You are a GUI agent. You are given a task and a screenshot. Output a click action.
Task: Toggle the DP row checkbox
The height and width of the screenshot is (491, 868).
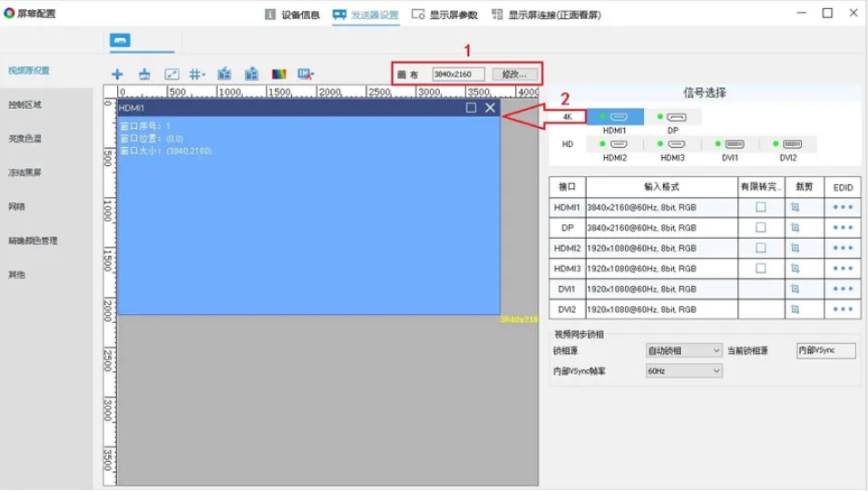[761, 228]
